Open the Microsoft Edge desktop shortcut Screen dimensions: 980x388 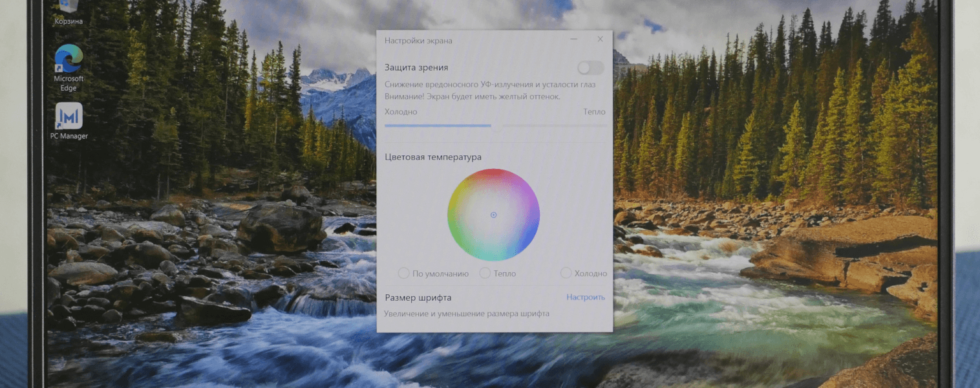pyautogui.click(x=69, y=60)
